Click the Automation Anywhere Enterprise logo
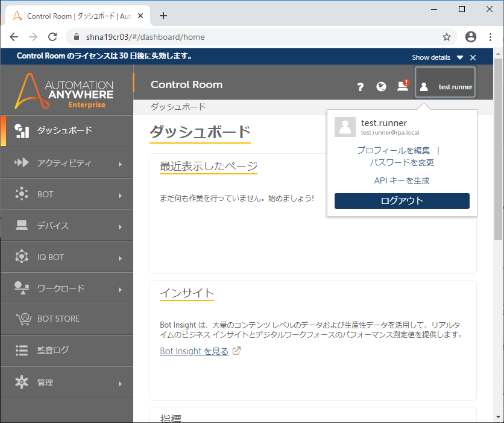 [65, 91]
